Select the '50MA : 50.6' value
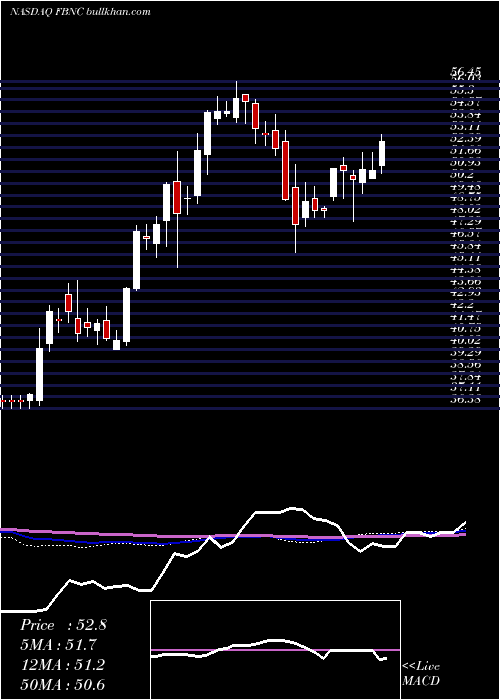 pyautogui.click(x=62, y=685)
